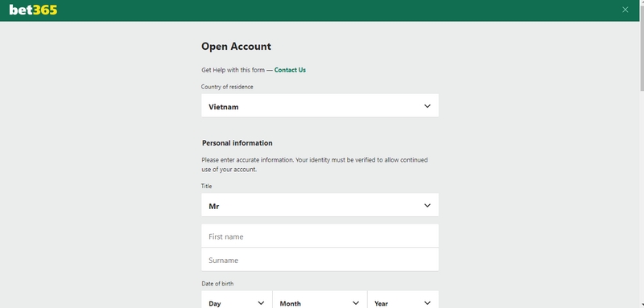
Task: Click the chevron beside Vietnam
Action: point(427,106)
